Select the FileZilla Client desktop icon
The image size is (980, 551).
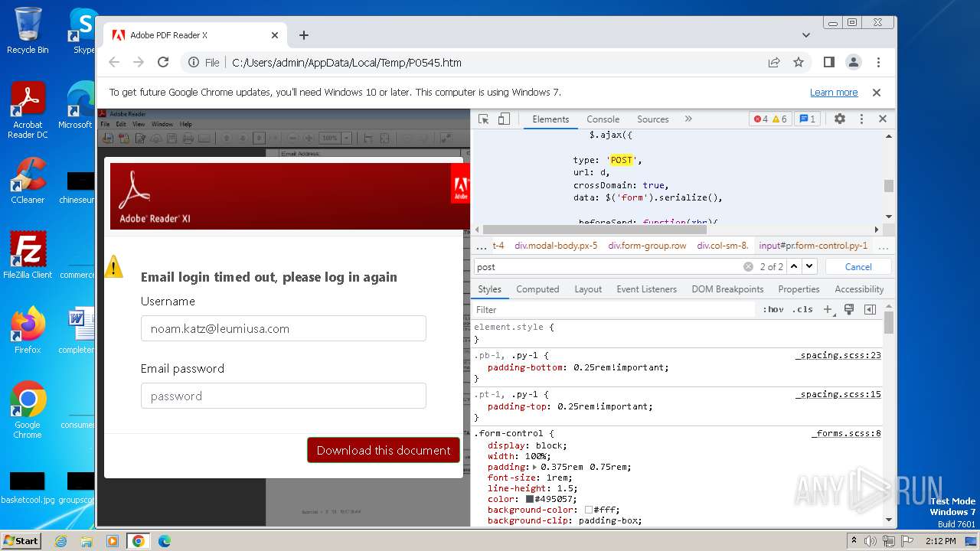click(28, 256)
